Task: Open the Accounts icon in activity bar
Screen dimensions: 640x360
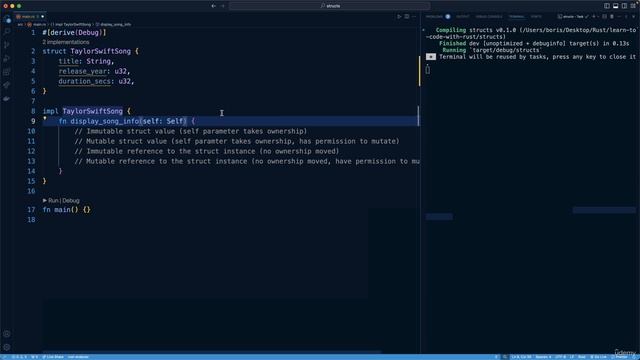Action: 7,334
